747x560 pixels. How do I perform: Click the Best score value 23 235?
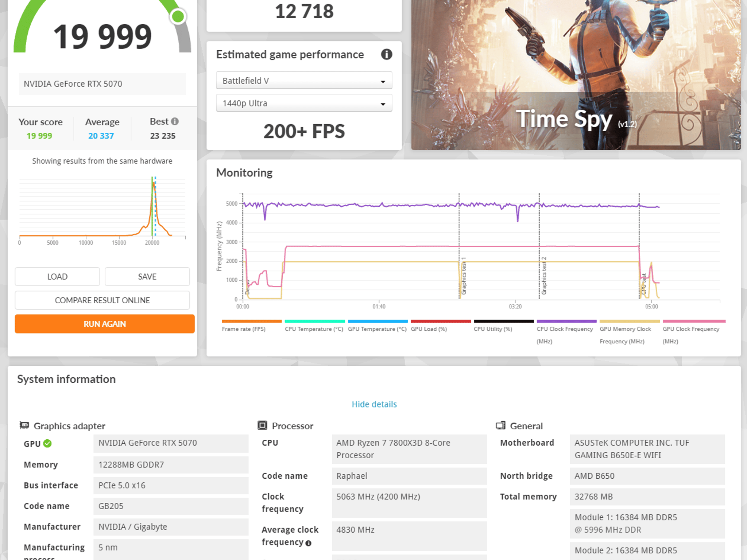(163, 136)
